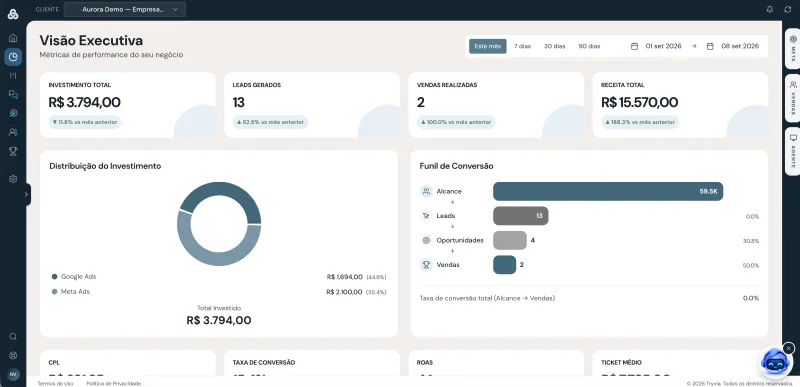Viewport: 800px width, 387px height.
Task: Click the Ticket Médio card heading
Action: coord(621,363)
